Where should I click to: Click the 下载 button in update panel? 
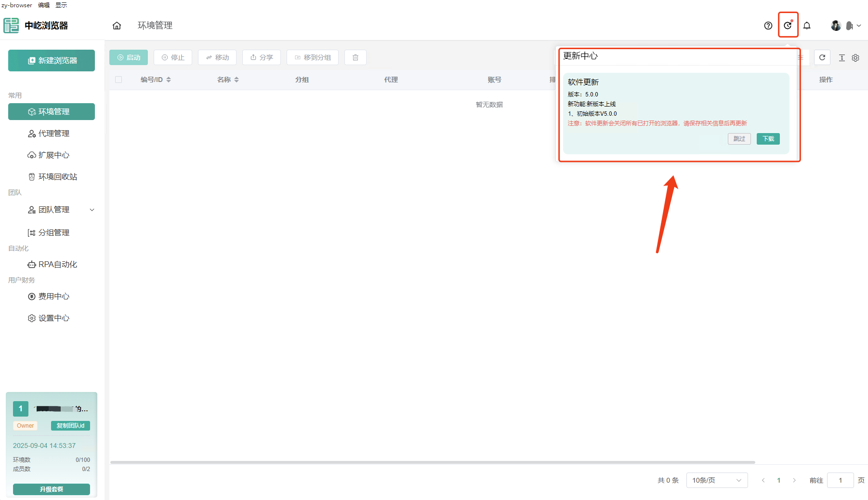point(768,139)
